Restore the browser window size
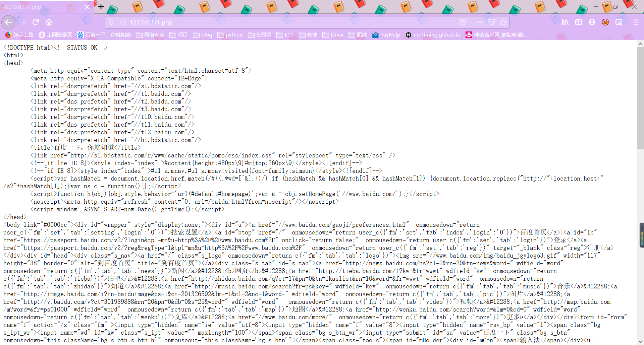This screenshot has height=345, width=644. [615, 7]
